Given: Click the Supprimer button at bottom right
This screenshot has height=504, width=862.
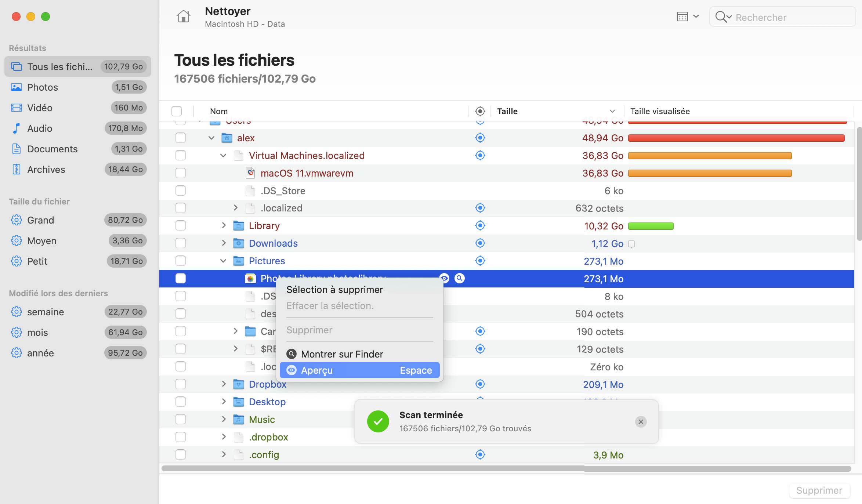Looking at the screenshot, I should tap(819, 490).
